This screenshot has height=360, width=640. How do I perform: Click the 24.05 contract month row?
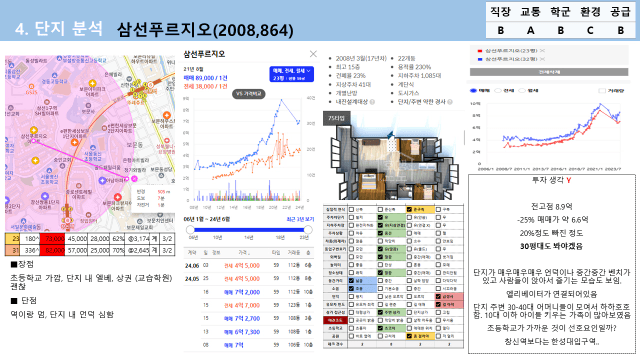[x=249, y=279]
